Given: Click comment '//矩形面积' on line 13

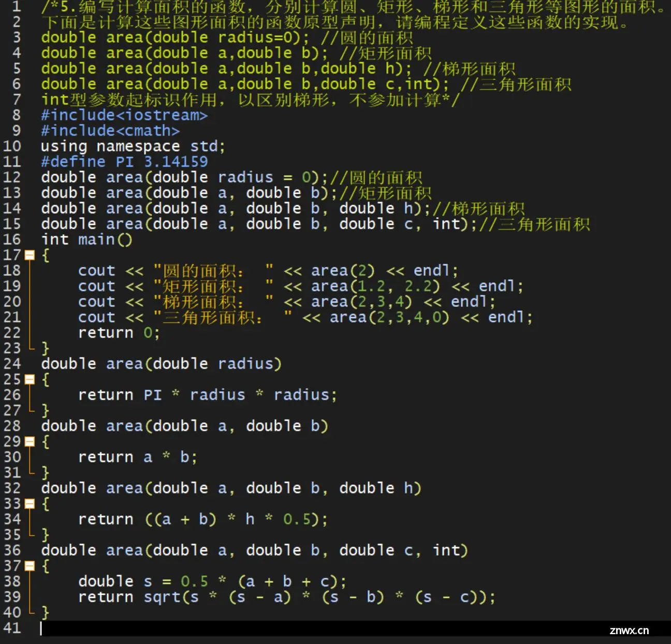Looking at the screenshot, I should click(x=386, y=193).
